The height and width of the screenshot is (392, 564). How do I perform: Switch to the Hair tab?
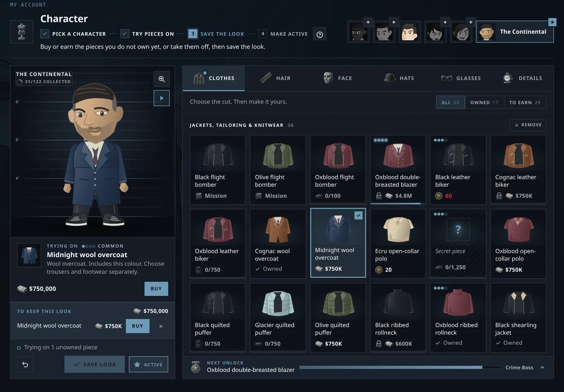point(275,78)
